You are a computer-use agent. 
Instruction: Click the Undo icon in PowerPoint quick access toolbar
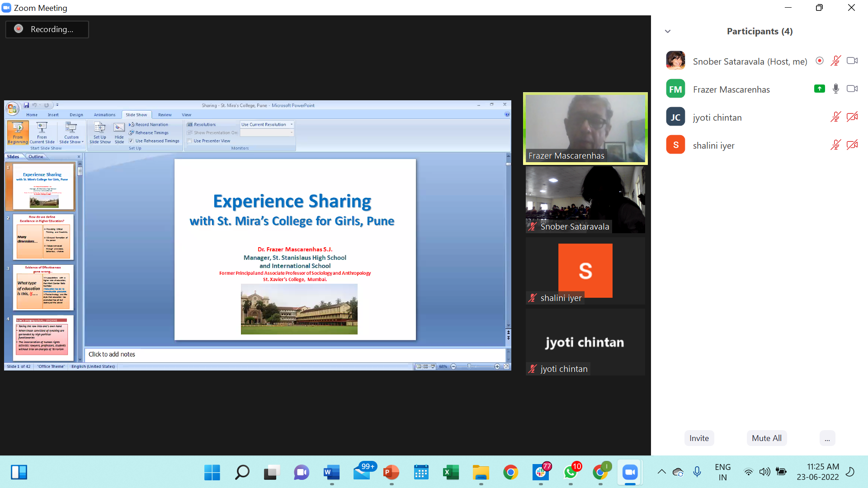(x=34, y=105)
